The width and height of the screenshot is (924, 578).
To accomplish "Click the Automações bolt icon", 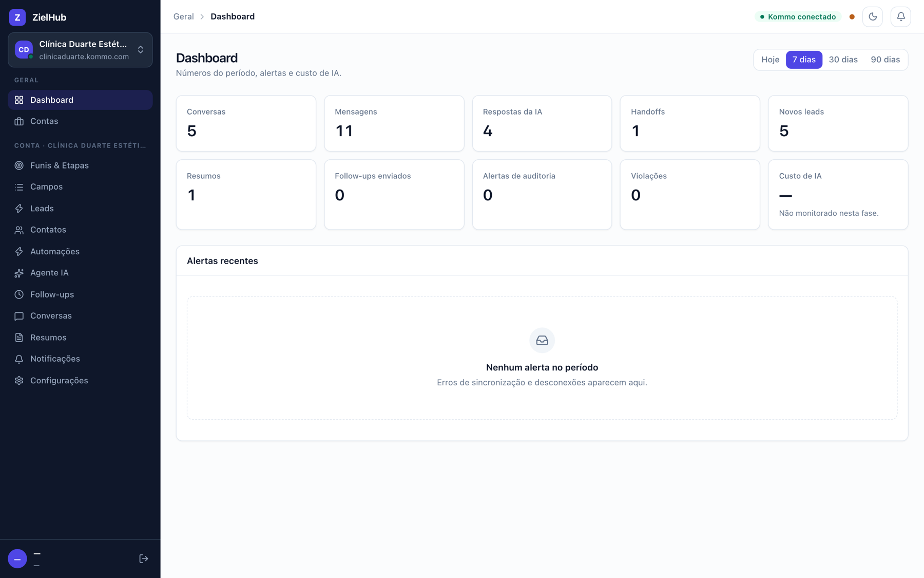I will pos(19,252).
